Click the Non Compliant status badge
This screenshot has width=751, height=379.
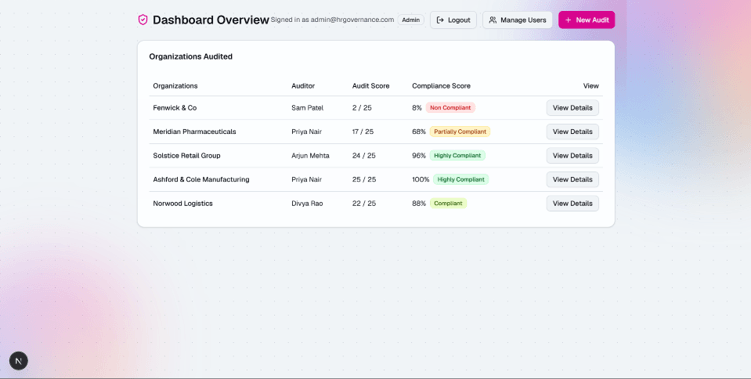click(450, 108)
